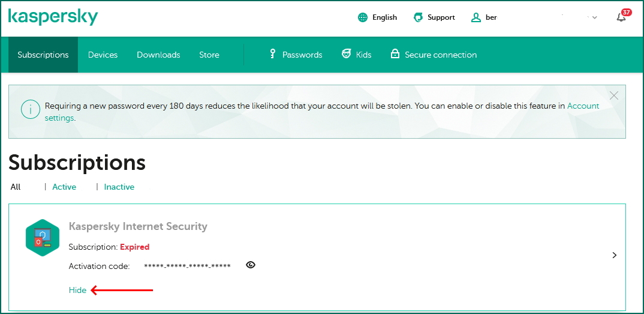Viewport: 644px width, 314px height.
Task: Go to the Store tab
Action: 209,55
